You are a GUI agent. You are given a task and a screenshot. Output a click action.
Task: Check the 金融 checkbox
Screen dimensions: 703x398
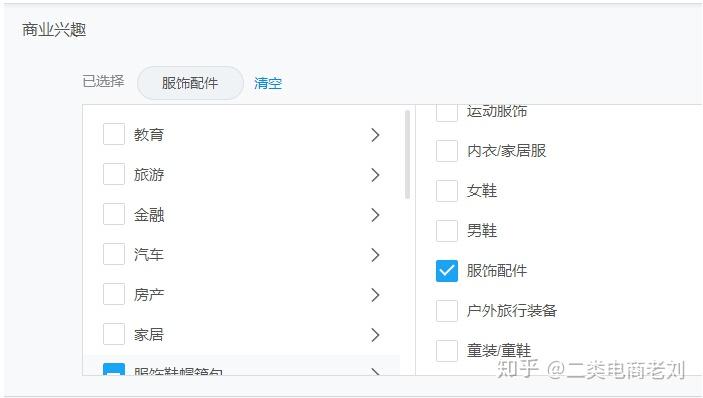(114, 214)
